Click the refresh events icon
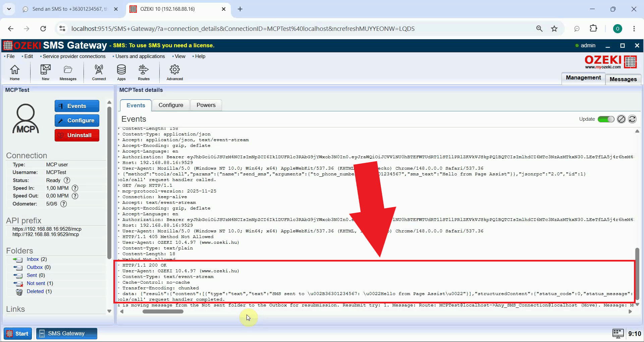The image size is (644, 342). pos(632,119)
